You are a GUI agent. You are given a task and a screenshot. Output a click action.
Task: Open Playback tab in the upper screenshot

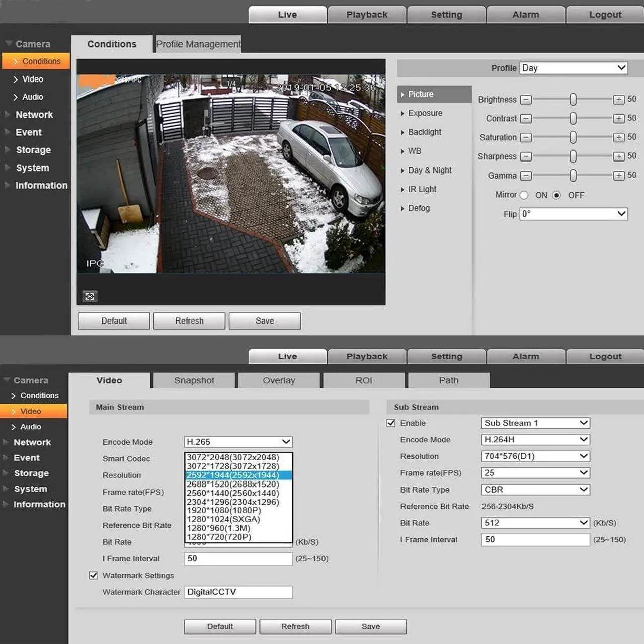(367, 15)
